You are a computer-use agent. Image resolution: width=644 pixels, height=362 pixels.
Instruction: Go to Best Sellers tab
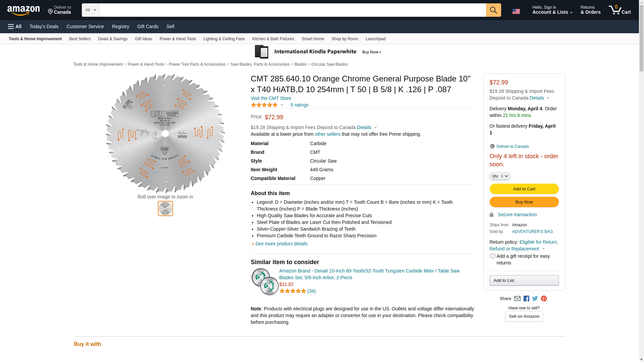[x=80, y=39]
